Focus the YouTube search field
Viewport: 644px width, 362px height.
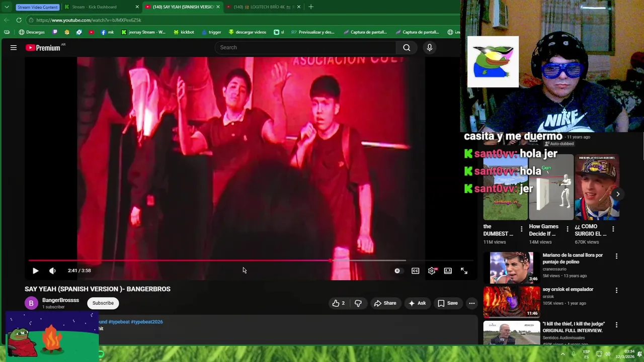(305, 47)
